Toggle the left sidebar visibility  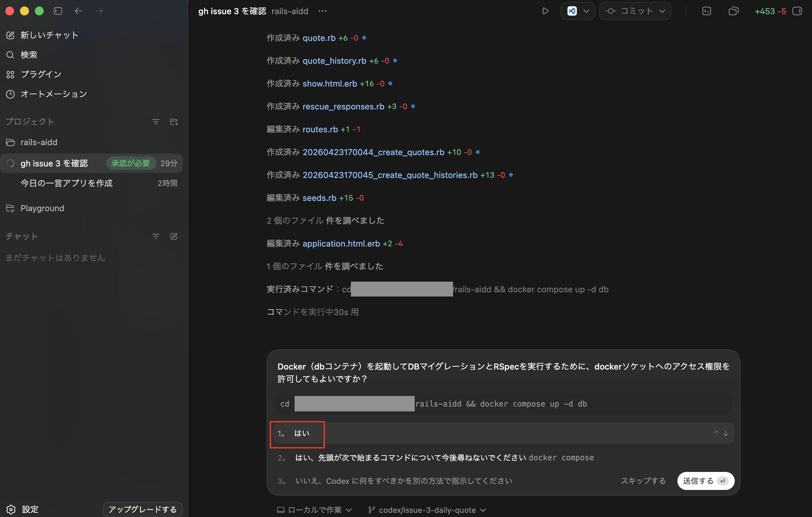click(x=58, y=11)
